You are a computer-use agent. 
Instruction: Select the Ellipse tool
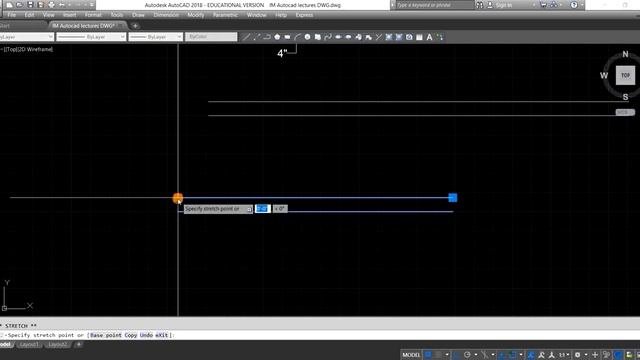[x=338, y=37]
